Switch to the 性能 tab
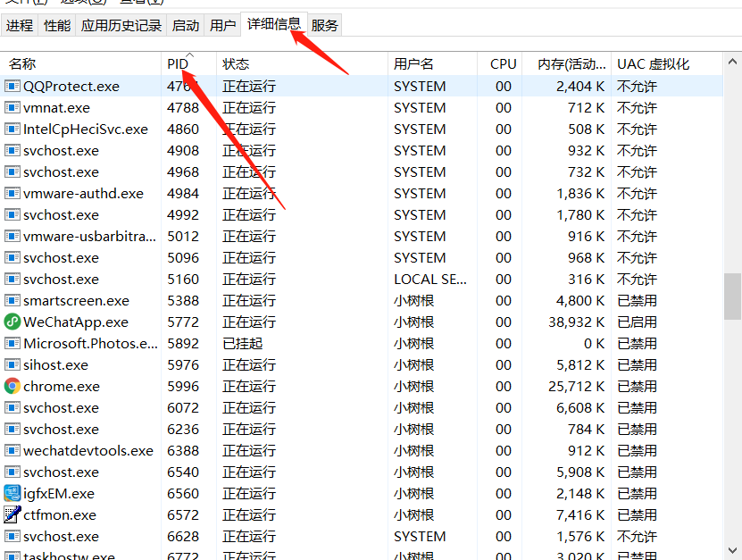Viewport: 742px width, 560px height. coord(56,24)
